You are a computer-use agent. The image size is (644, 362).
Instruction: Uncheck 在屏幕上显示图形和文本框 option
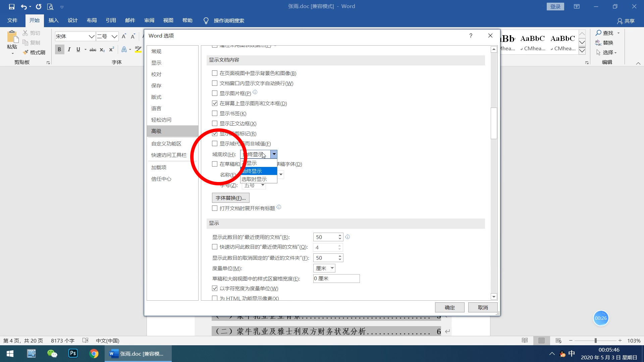[215, 104]
